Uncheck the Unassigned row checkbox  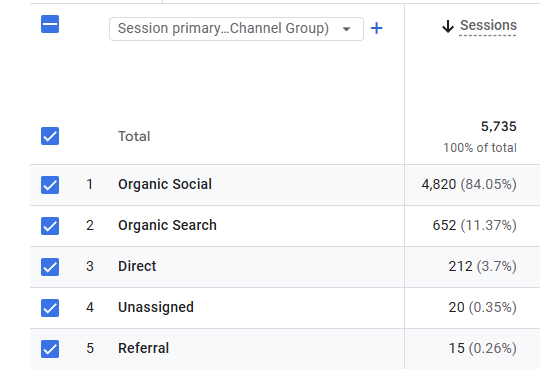point(50,308)
